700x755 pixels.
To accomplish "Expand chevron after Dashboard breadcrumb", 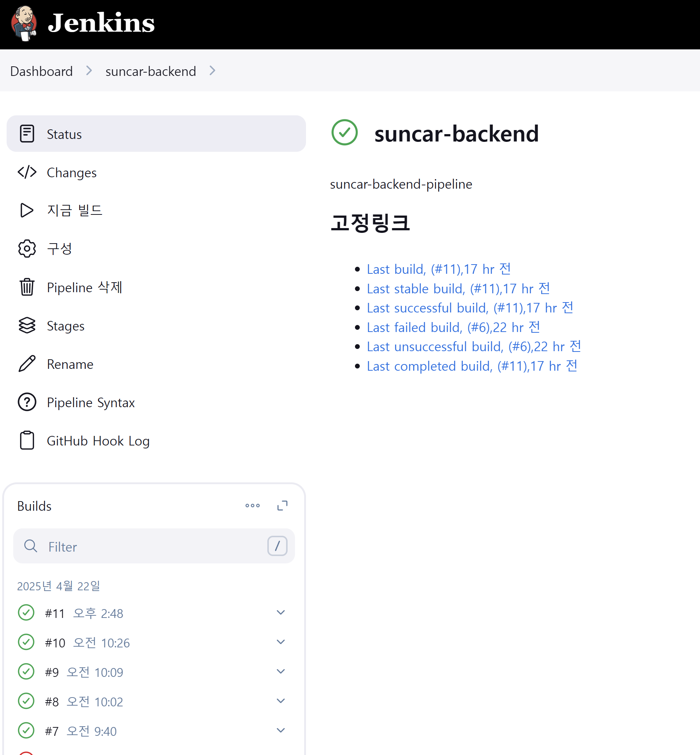I will [89, 71].
